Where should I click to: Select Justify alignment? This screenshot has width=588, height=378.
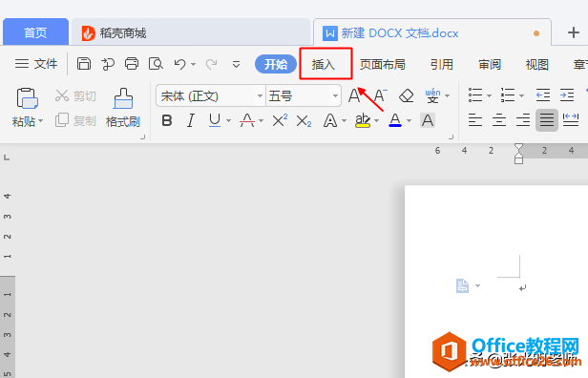pyautogui.click(x=547, y=120)
